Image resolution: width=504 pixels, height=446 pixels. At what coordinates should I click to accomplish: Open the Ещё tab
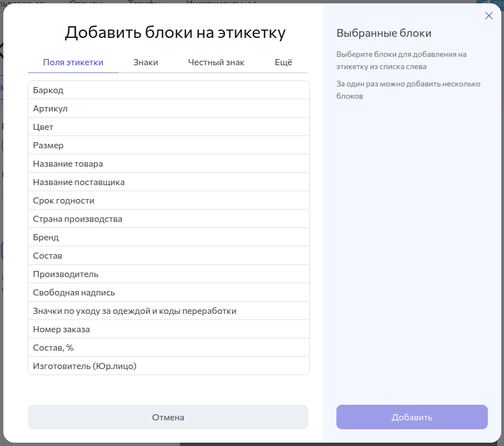click(283, 62)
